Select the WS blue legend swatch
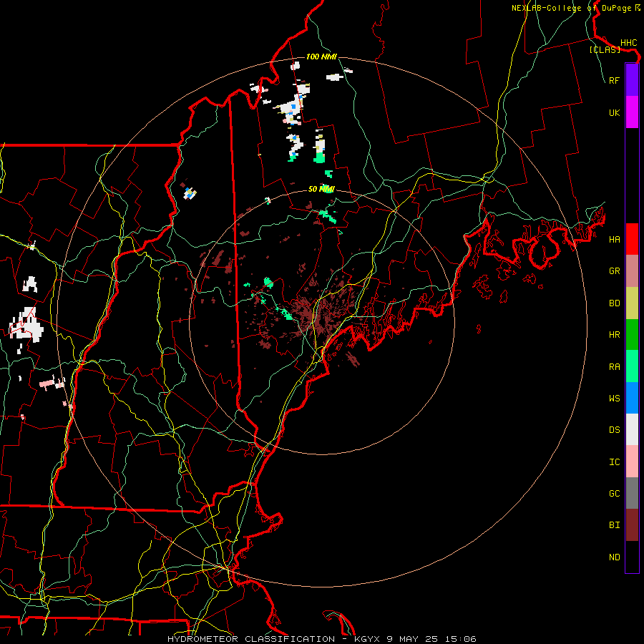 [x=632, y=398]
